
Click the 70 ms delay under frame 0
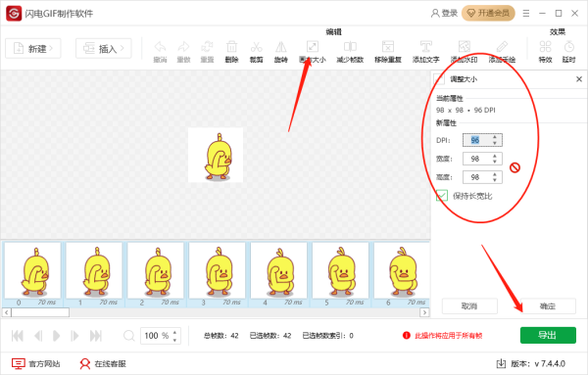pos(47,303)
